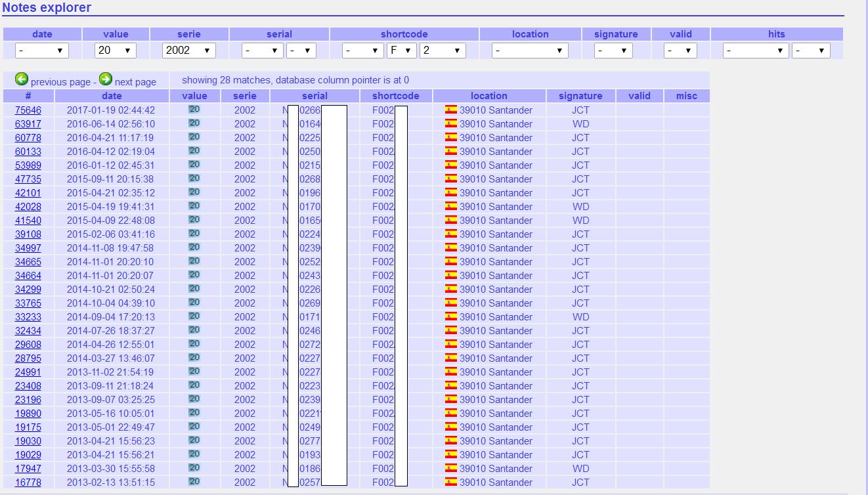
Task: Click the Spain flag in row 39108
Action: (x=450, y=234)
